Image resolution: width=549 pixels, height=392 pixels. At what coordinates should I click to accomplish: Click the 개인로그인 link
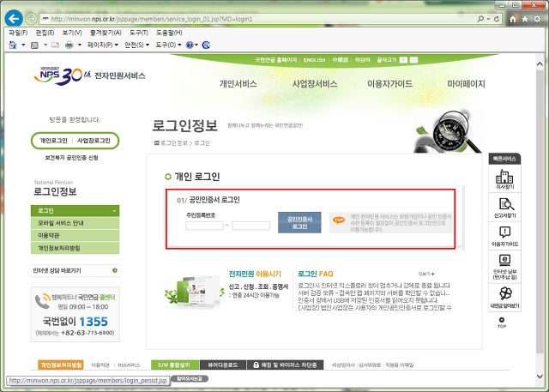point(53,141)
